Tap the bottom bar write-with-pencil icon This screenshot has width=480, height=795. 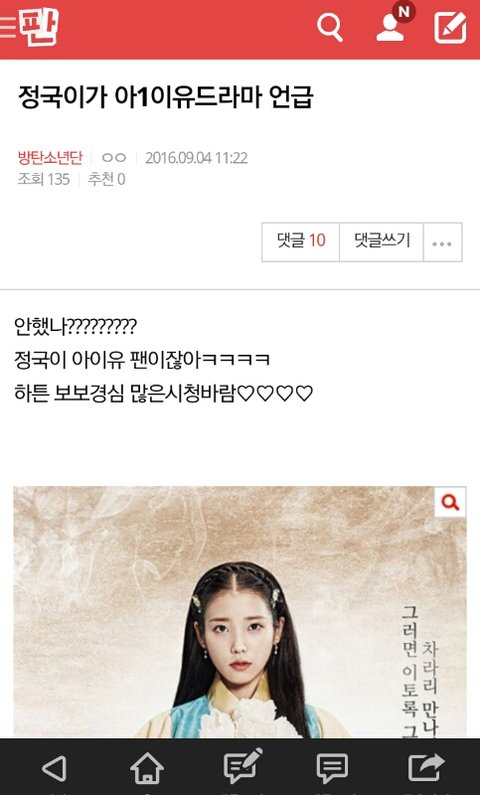pos(242,766)
